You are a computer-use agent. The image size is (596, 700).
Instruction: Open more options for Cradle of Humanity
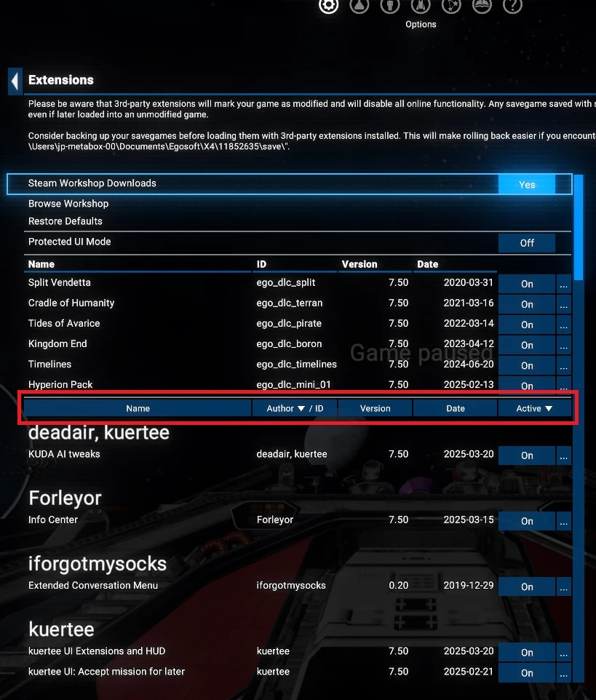tap(564, 304)
